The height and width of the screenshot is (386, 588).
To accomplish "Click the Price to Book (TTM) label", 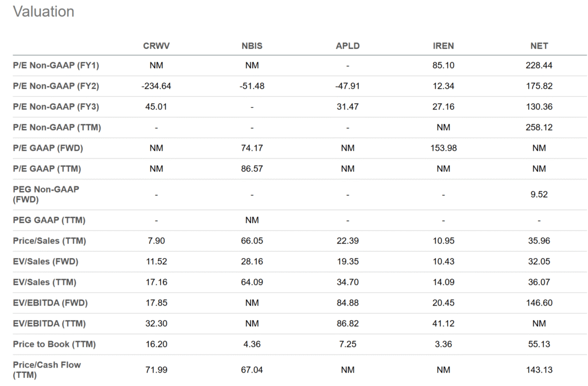I will tap(54, 344).
